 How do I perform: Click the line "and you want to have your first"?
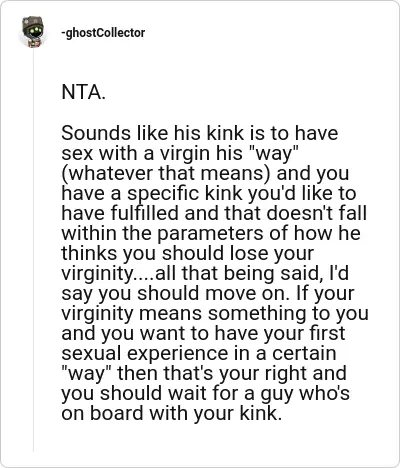(x=203, y=333)
